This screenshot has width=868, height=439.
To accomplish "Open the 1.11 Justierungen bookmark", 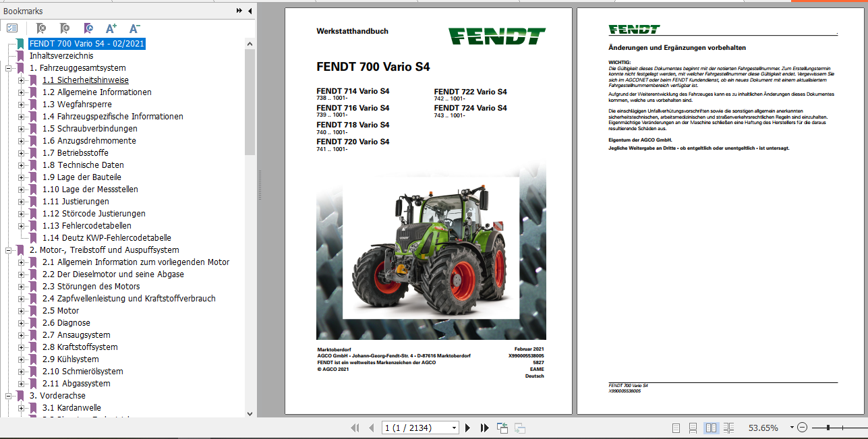I will [76, 202].
